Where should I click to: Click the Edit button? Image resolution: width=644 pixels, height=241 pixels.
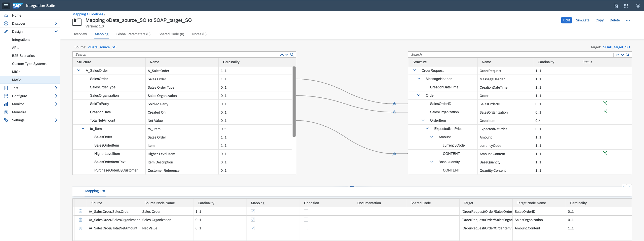point(567,20)
